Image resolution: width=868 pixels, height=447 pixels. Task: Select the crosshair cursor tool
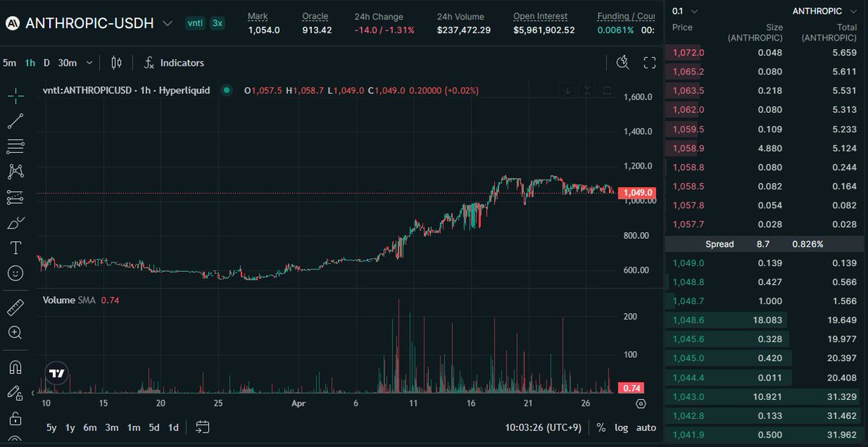[x=15, y=95]
